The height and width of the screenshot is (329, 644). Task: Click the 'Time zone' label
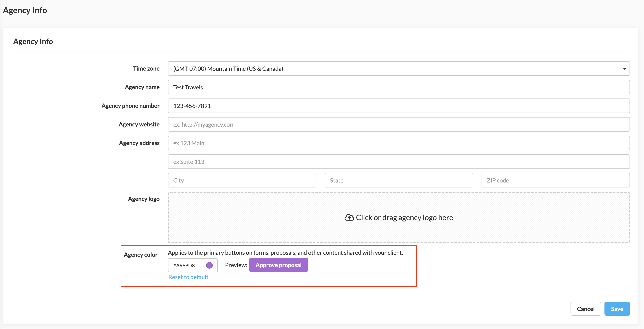[146, 68]
